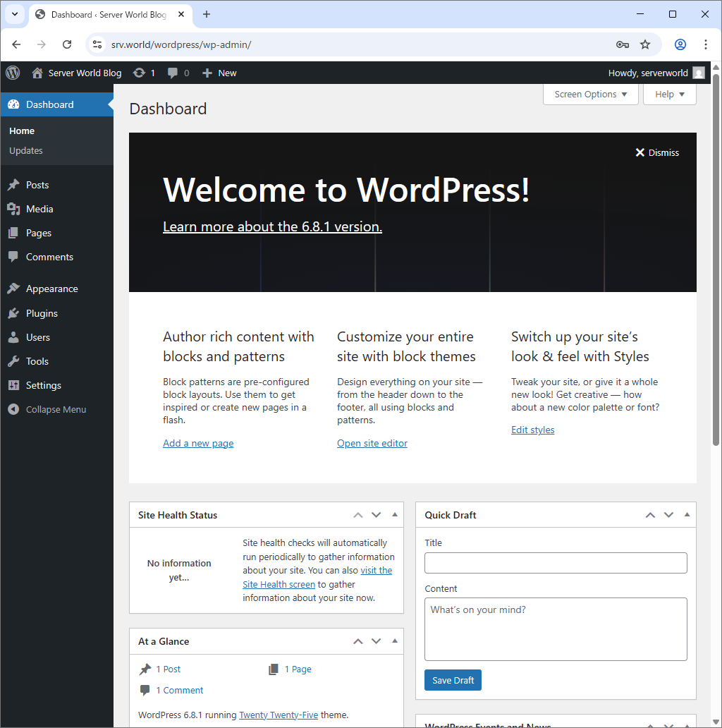722x728 pixels.
Task: Click the Media icon in sidebar
Action: pyautogui.click(x=13, y=209)
